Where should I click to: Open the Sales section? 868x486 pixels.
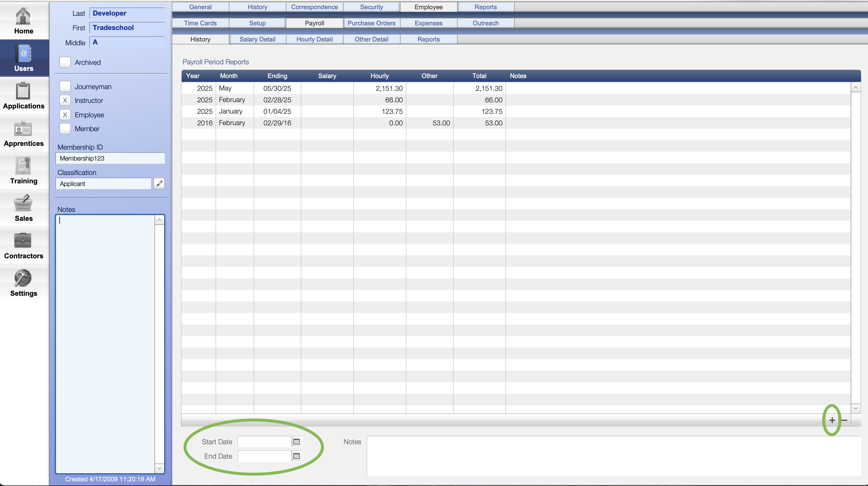24,208
